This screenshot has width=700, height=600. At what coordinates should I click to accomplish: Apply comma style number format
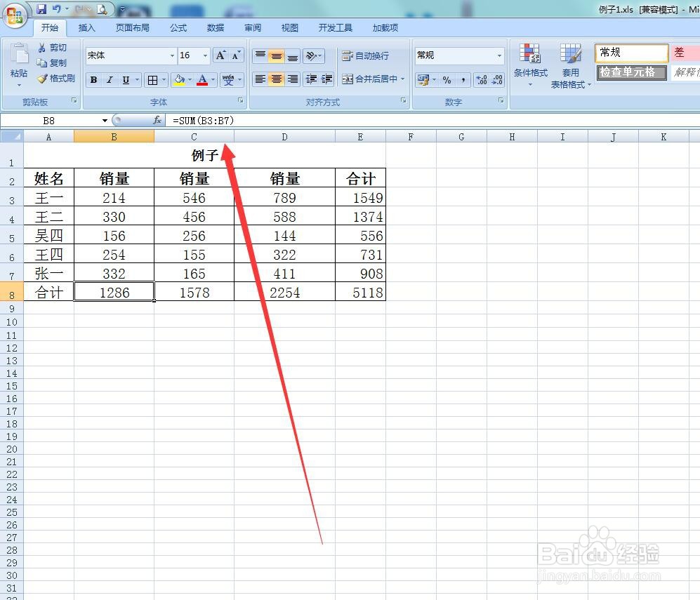[463, 80]
